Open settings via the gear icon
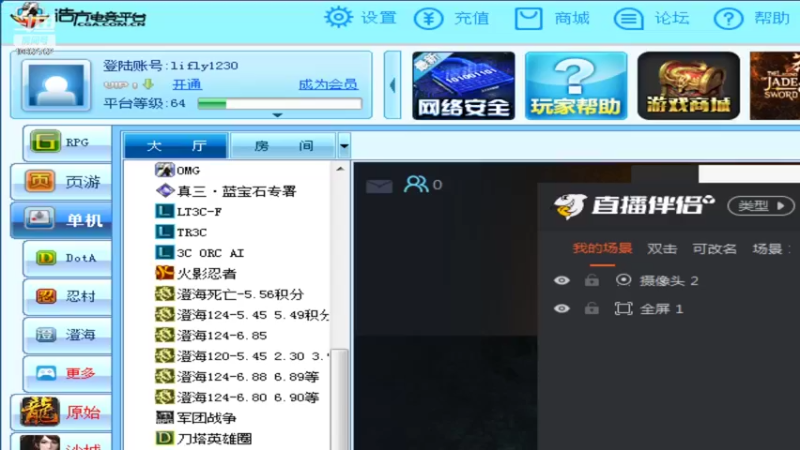800x450 pixels. coord(338,18)
